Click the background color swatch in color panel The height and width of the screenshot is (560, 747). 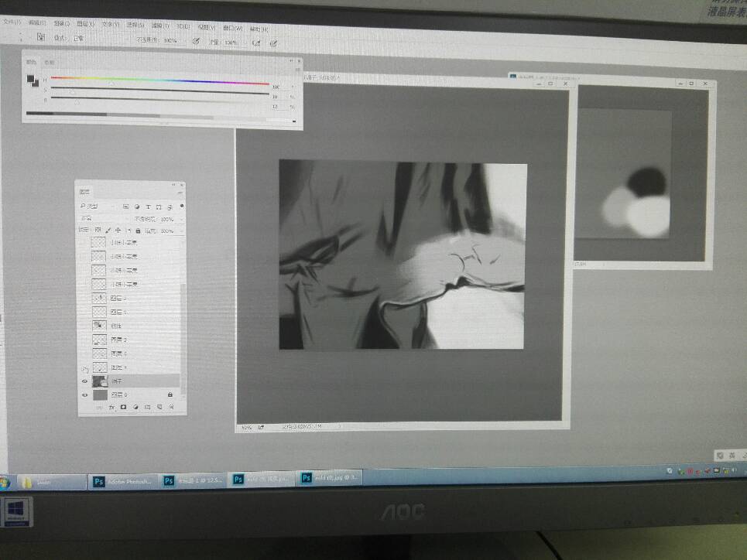(36, 84)
